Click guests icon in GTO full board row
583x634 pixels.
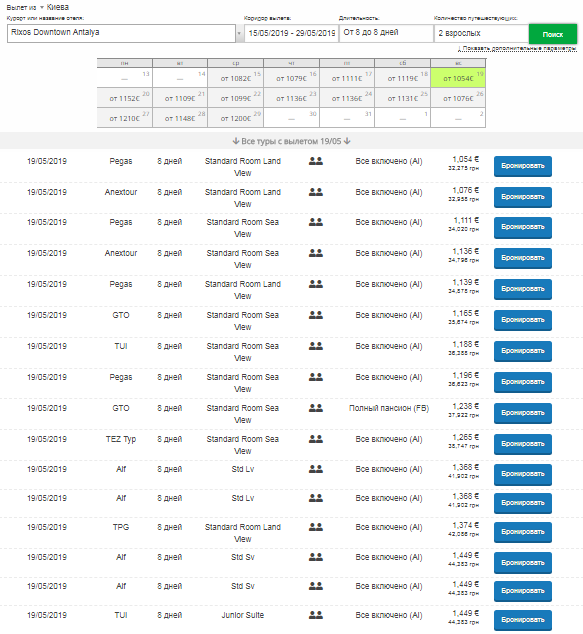point(316,408)
